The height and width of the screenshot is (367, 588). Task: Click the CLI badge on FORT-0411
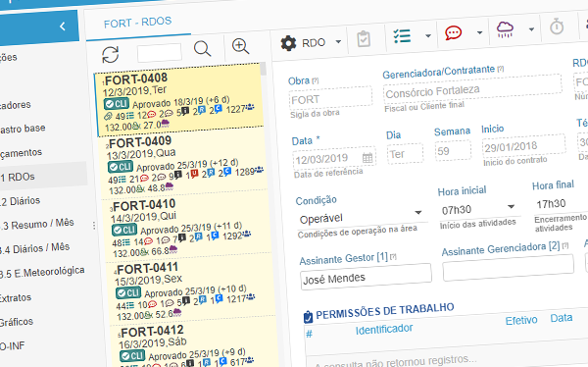coord(128,292)
